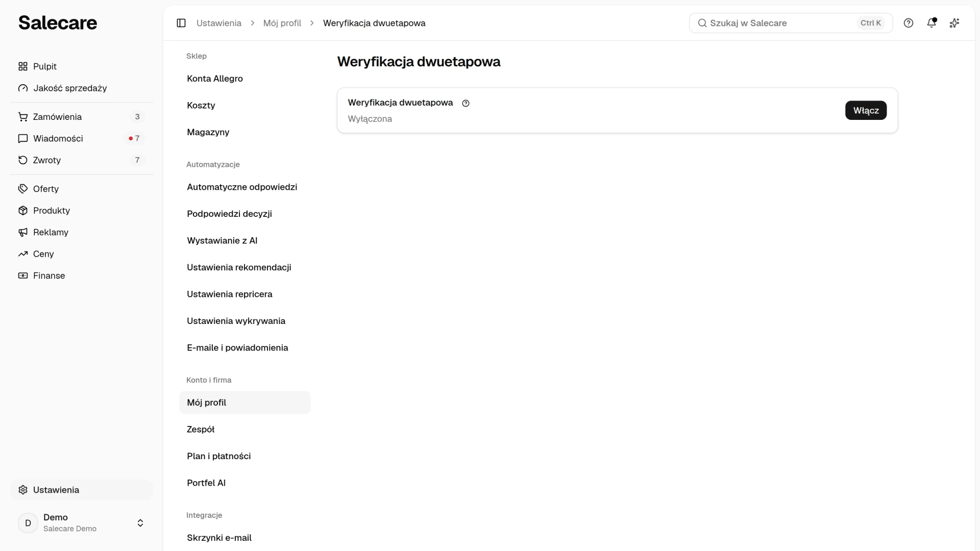The width and height of the screenshot is (980, 551).
Task: Click the Salecare logo
Action: click(58, 23)
